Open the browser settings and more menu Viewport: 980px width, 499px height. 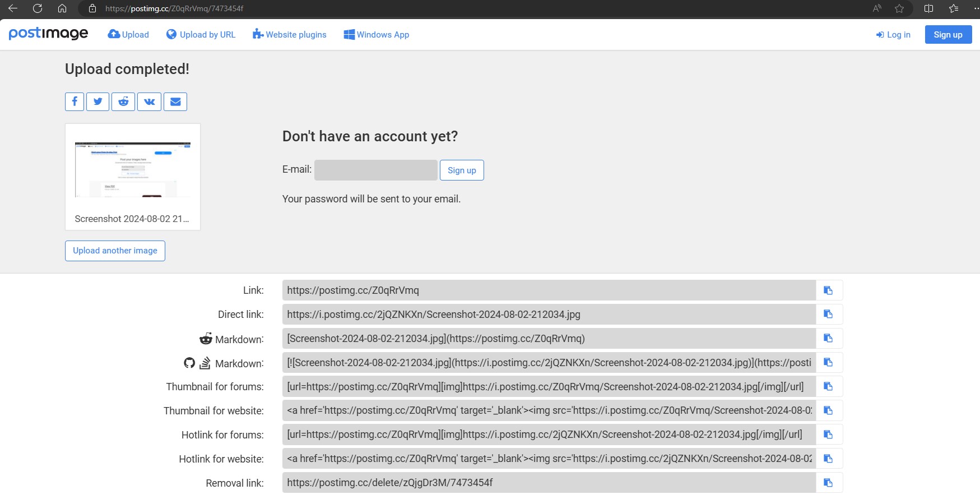click(x=976, y=8)
